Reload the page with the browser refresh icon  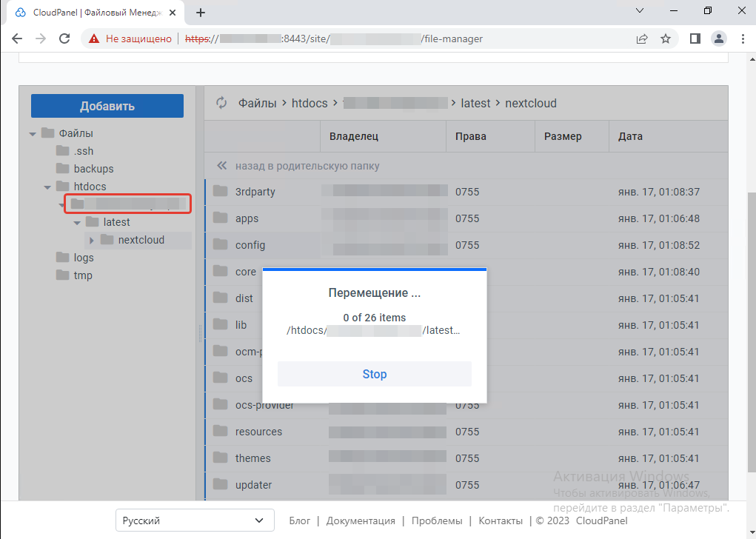[64, 38]
